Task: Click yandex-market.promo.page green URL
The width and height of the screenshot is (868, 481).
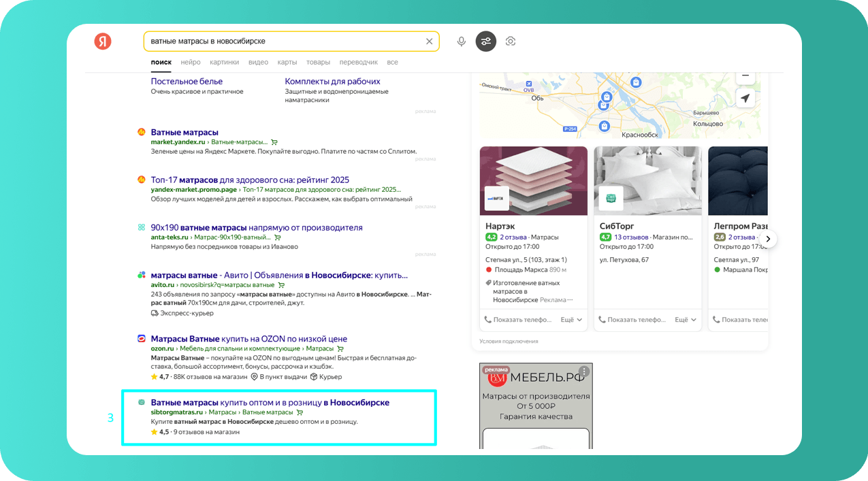Action: pos(193,189)
